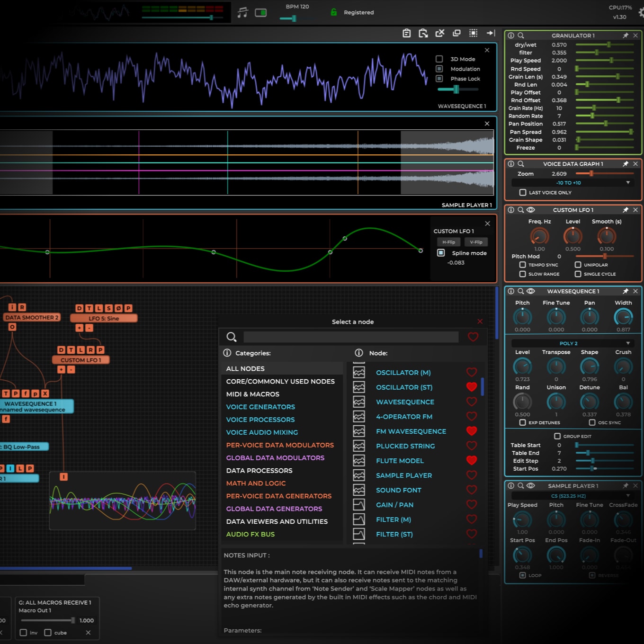Click favorites heart filter beside search field
The height and width of the screenshot is (644, 644).
(473, 337)
